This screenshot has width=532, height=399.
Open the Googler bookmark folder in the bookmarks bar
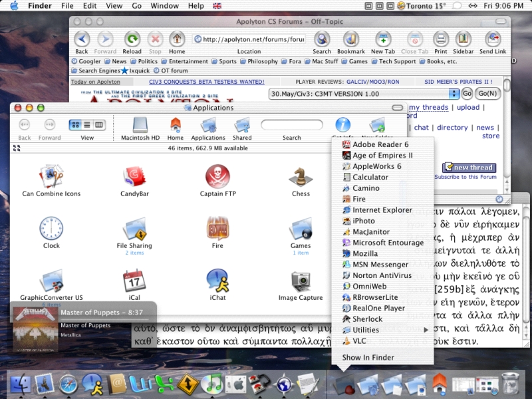coord(86,61)
